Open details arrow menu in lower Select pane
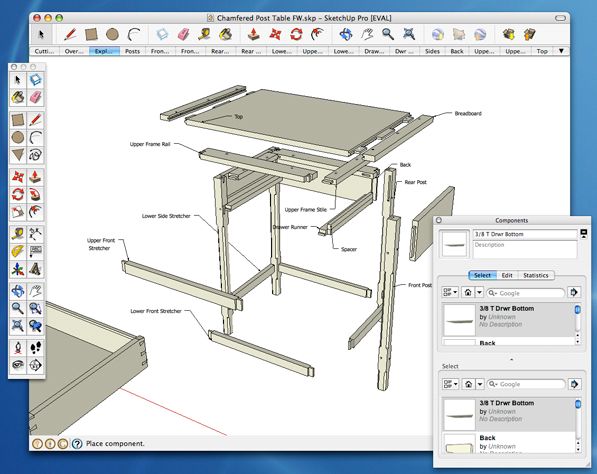 pyautogui.click(x=574, y=384)
